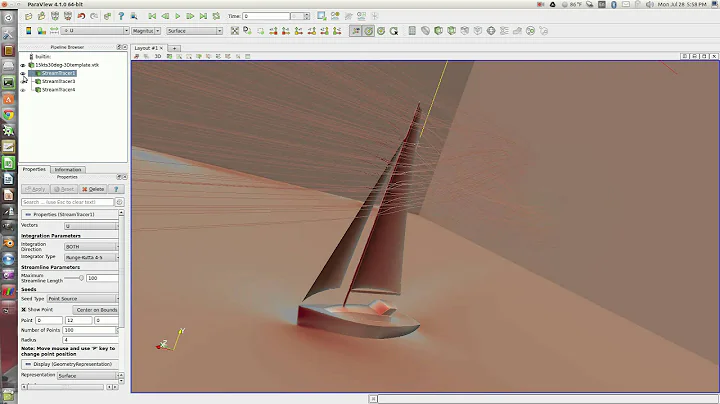Screen dimensions: 720x404
Task: Click the Reset button
Action: pos(64,189)
